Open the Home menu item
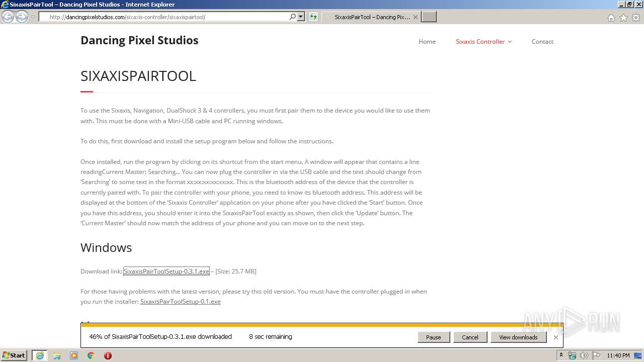The width and height of the screenshot is (644, 362). pyautogui.click(x=427, y=42)
